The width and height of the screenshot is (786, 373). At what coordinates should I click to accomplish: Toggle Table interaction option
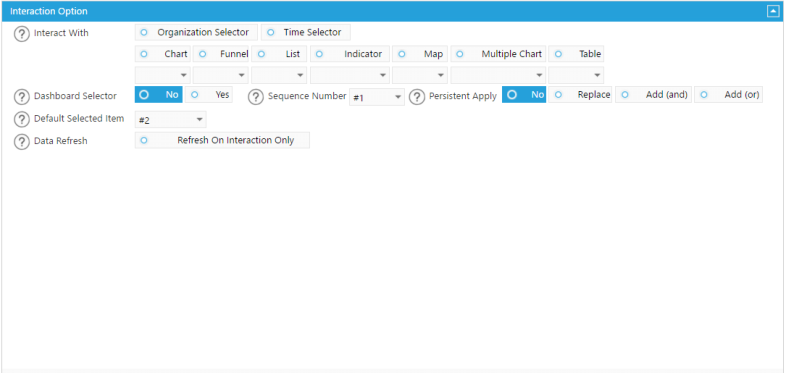pos(576,54)
